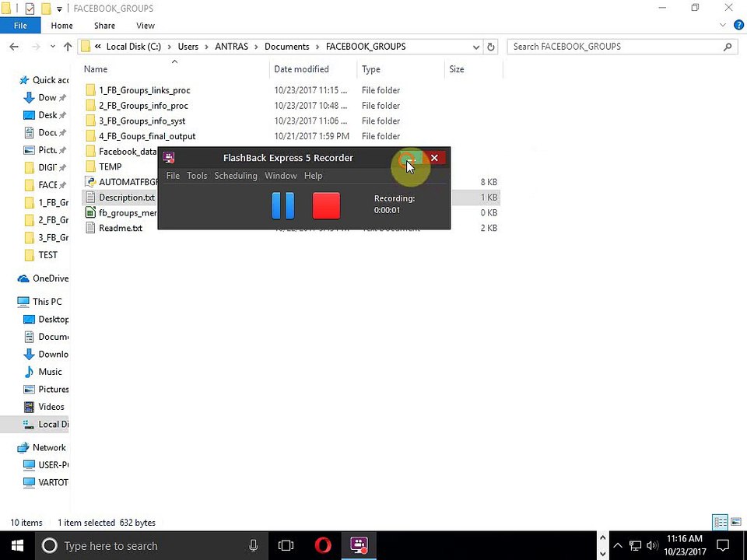
Task: Open the USER-PC network computer
Action: pos(54,465)
